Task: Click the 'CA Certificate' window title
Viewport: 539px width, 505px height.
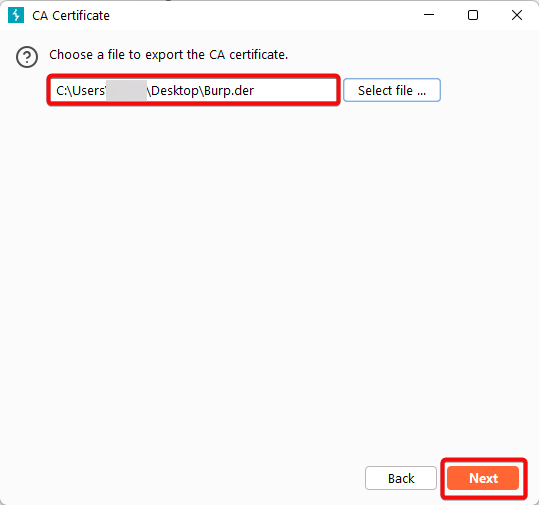Action: (71, 15)
